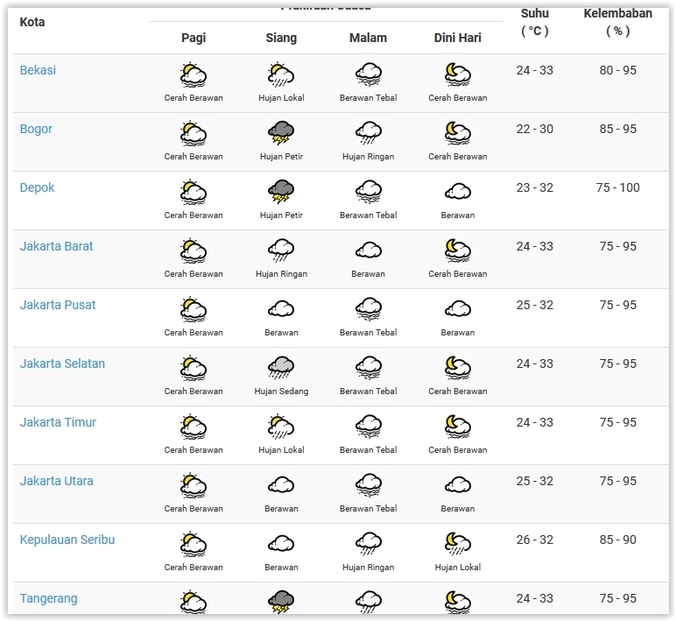Open the Bekasi city link

pyautogui.click(x=38, y=71)
